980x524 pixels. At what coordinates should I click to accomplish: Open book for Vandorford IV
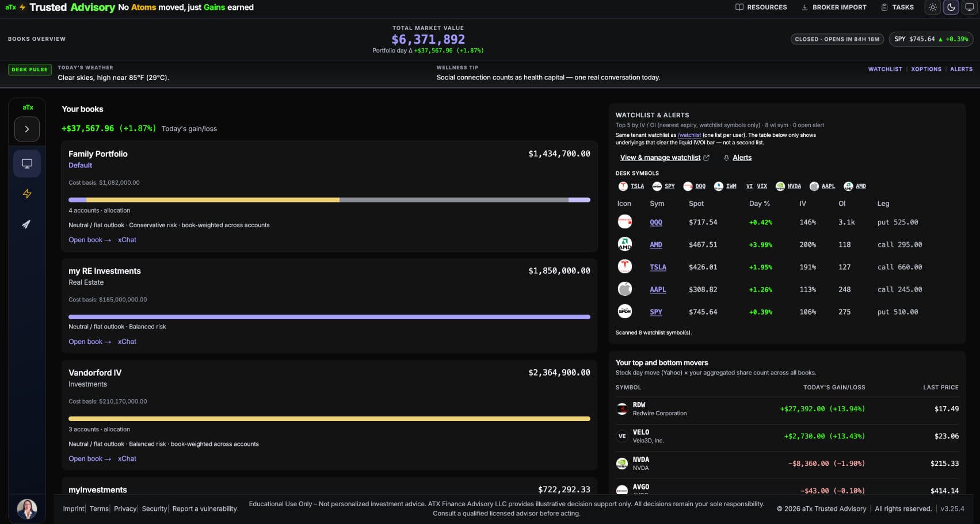[x=90, y=458]
